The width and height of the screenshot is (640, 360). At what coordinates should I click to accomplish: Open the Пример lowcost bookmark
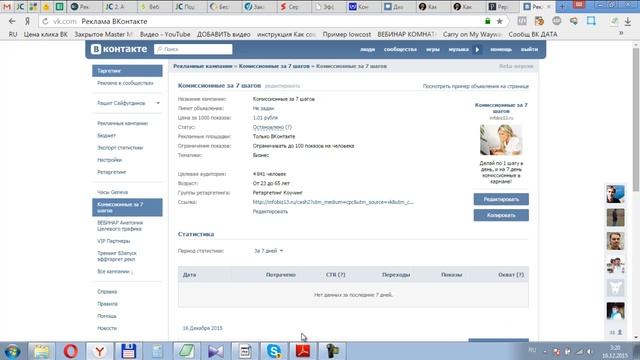pyautogui.click(x=347, y=34)
